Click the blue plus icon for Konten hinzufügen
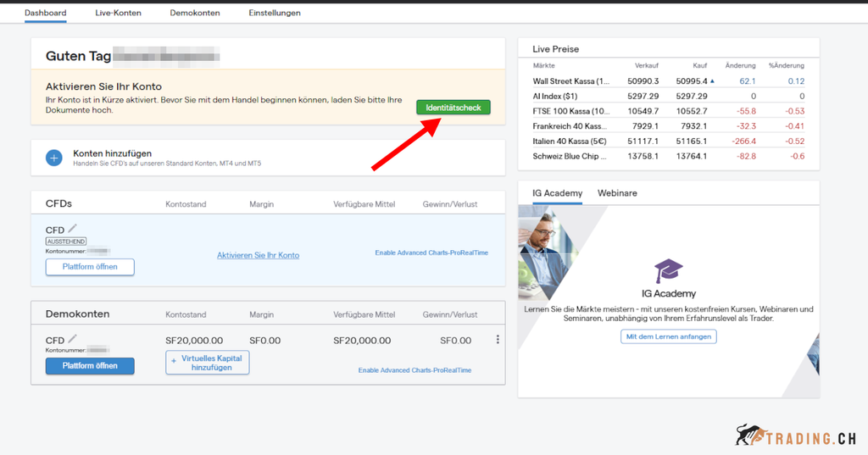Image resolution: width=868 pixels, height=455 pixels. (x=53, y=158)
